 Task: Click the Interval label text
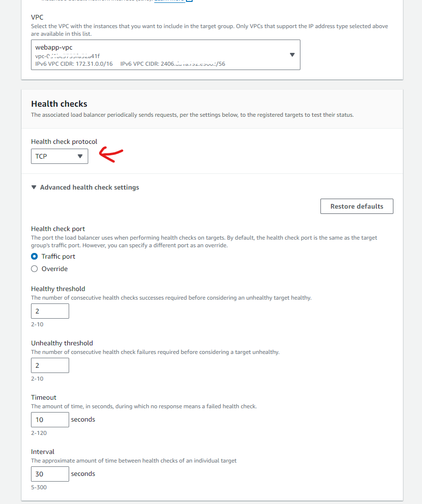point(42,452)
